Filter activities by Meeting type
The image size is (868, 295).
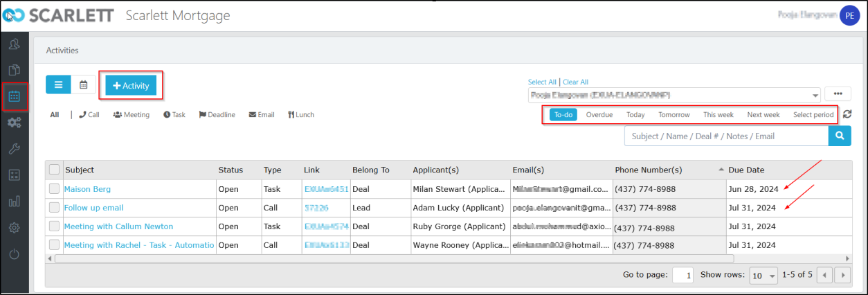[x=131, y=115]
